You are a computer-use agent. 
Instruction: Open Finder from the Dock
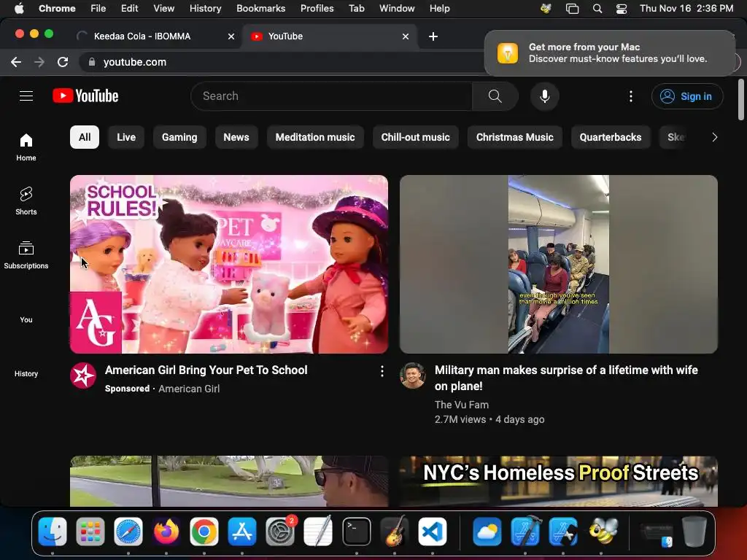53,532
